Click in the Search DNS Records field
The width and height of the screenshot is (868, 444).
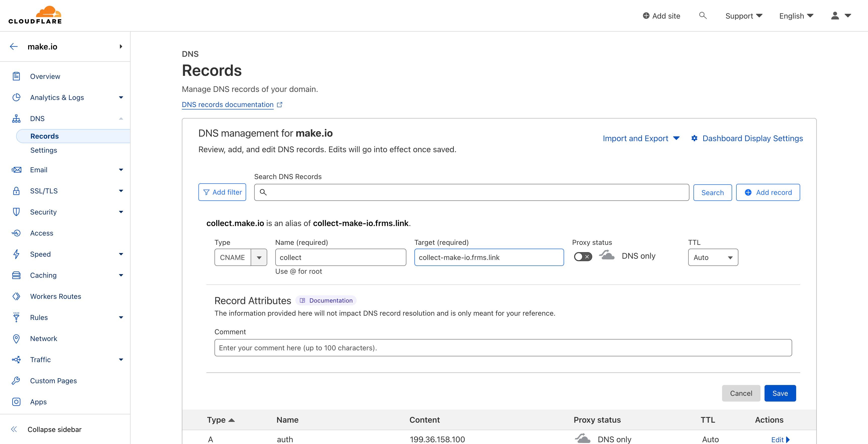(x=471, y=192)
